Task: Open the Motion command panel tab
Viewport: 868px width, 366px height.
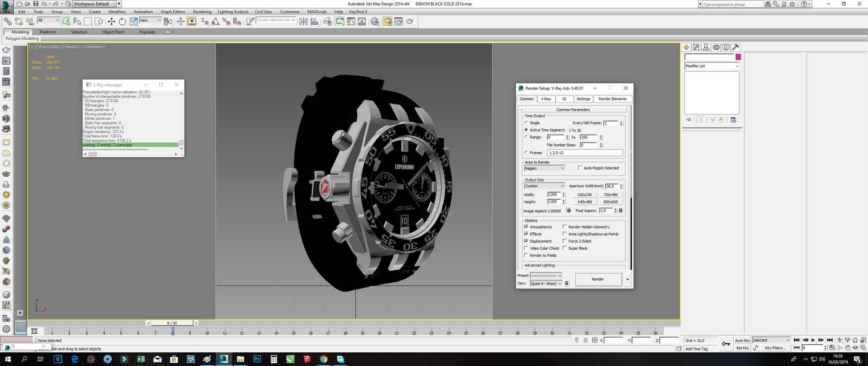Action: pyautogui.click(x=716, y=47)
